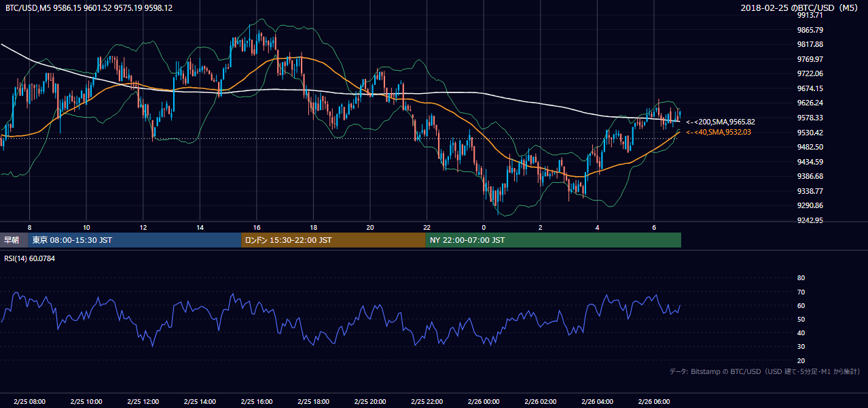Click the RSI 40 level label
The width and height of the screenshot is (868, 408).
point(801,333)
